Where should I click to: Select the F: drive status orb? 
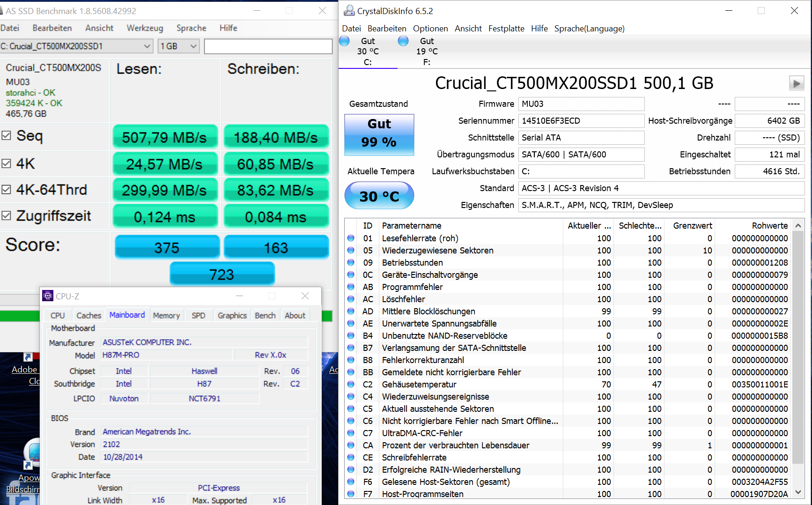tap(403, 41)
